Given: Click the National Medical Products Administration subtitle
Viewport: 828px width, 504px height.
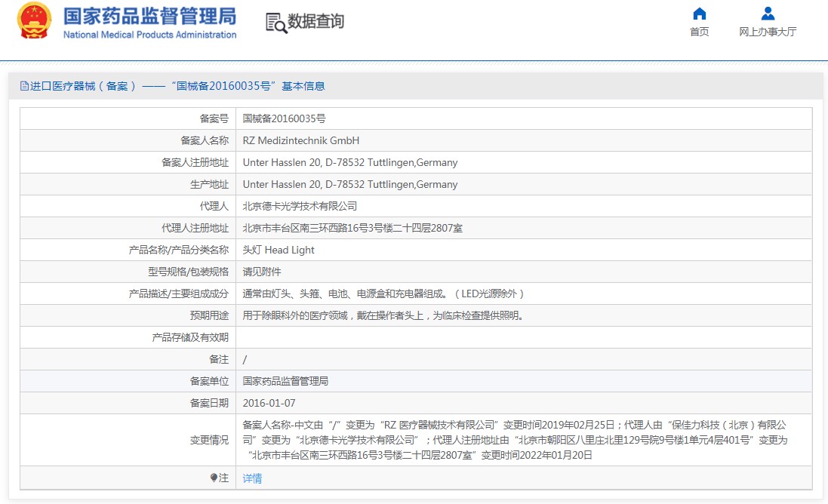Looking at the screenshot, I should [x=149, y=35].
